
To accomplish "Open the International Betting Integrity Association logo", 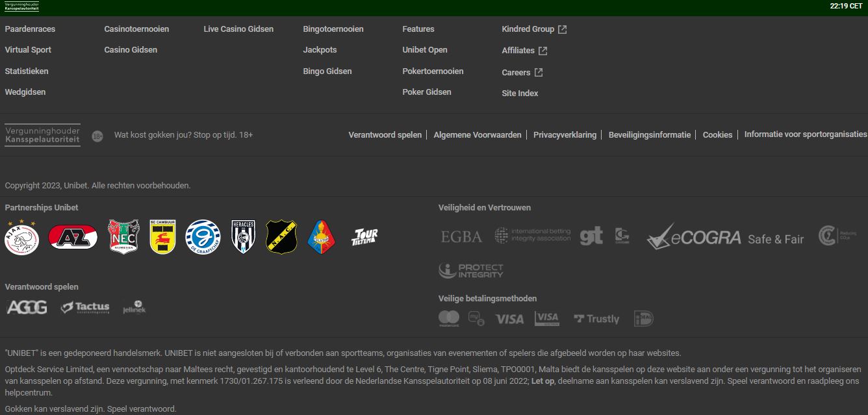I will pos(533,235).
